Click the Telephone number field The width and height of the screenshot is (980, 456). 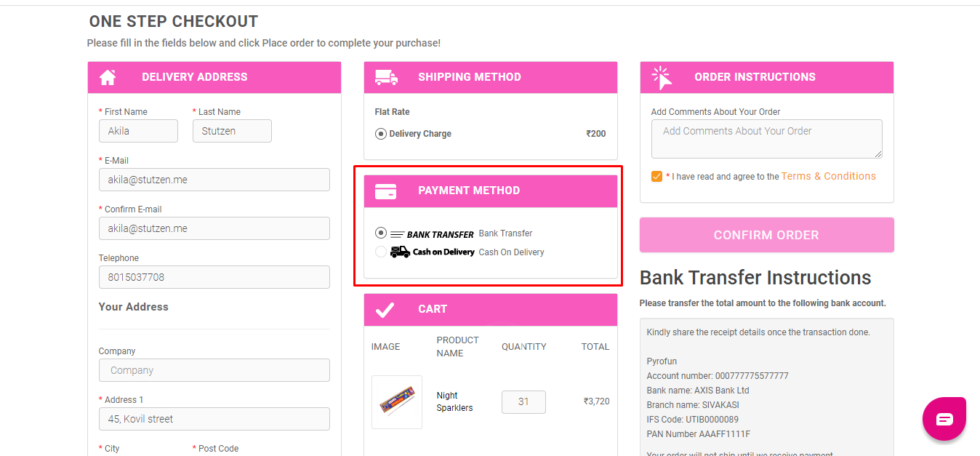tap(214, 277)
